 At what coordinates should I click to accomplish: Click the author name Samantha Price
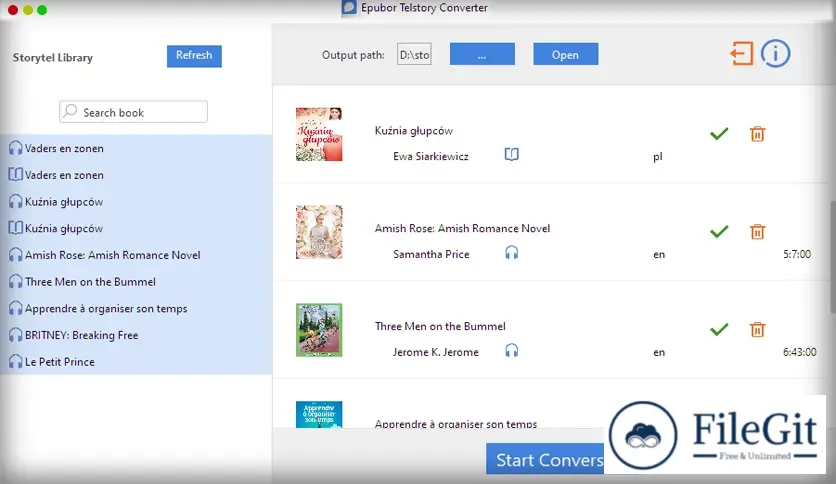(431, 254)
